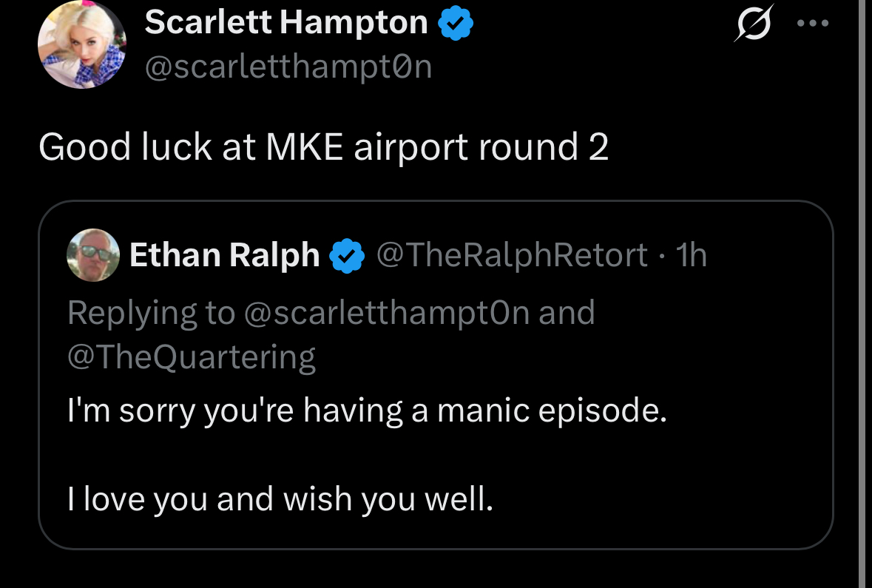The height and width of the screenshot is (588, 872).
Task: Click the vertical scrollbar on the right edge
Action: (x=862, y=294)
